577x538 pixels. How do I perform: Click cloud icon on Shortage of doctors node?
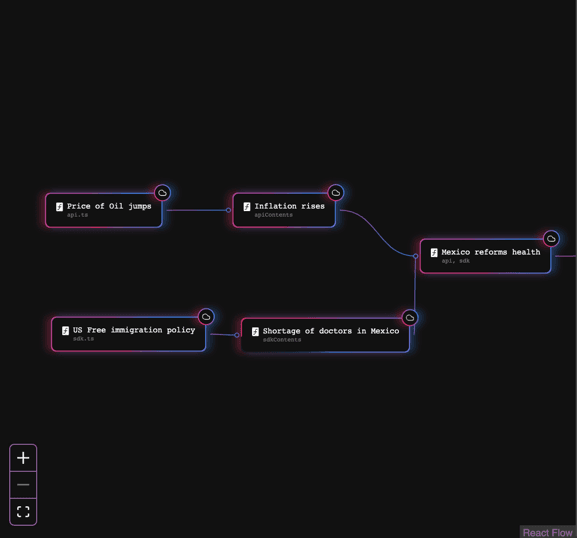410,318
